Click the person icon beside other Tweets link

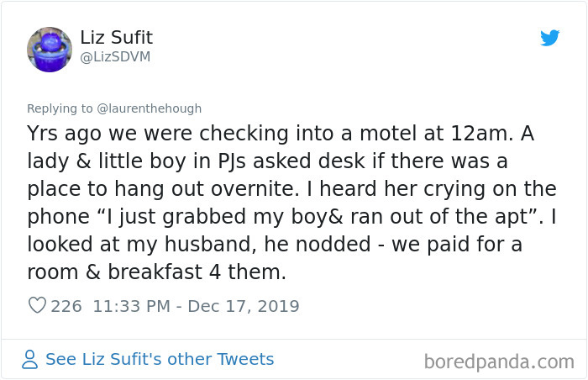tap(30, 360)
